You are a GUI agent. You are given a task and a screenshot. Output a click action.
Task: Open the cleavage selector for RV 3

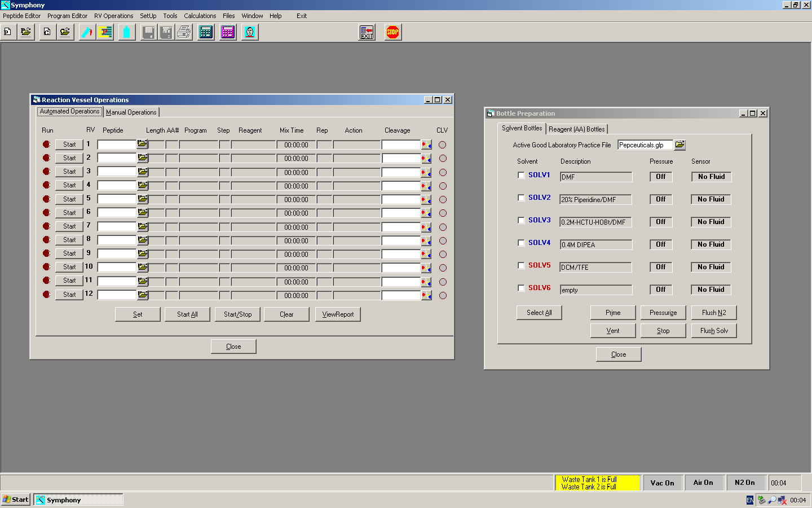pyautogui.click(x=426, y=172)
